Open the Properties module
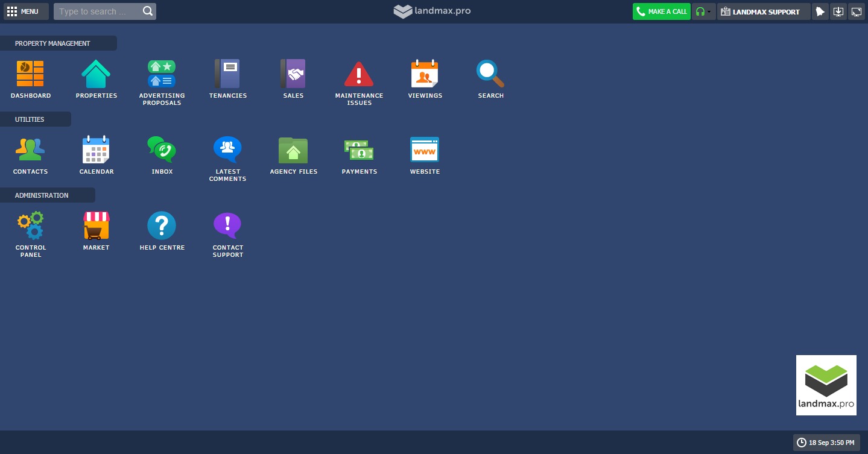Screen dimensions: 868x454 [96, 74]
